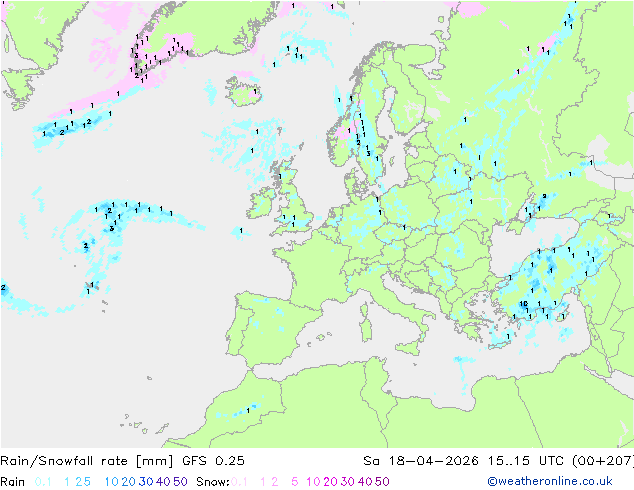
Task: Click the 'Rain' legend label
Action: (x=13, y=482)
